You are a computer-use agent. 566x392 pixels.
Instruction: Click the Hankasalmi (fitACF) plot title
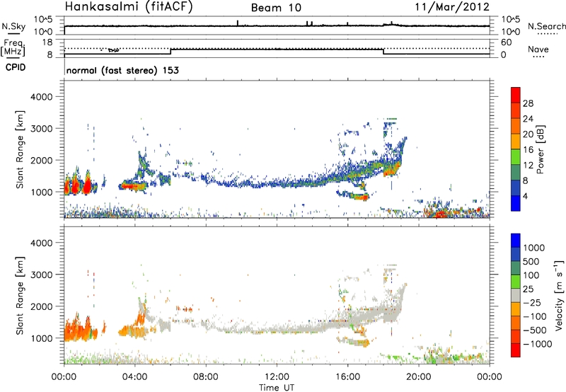pos(129,7)
